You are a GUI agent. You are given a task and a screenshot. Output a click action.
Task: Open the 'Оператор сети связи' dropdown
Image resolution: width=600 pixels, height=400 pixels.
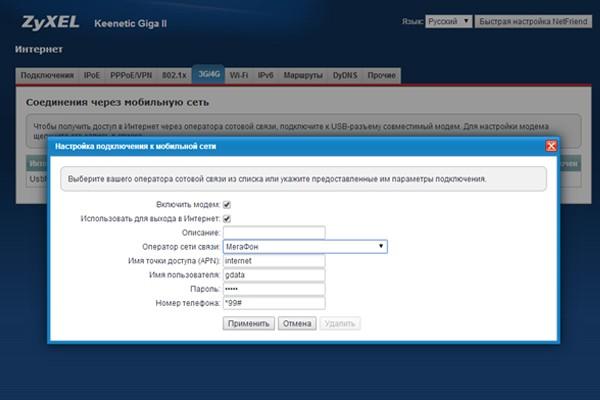(305, 247)
